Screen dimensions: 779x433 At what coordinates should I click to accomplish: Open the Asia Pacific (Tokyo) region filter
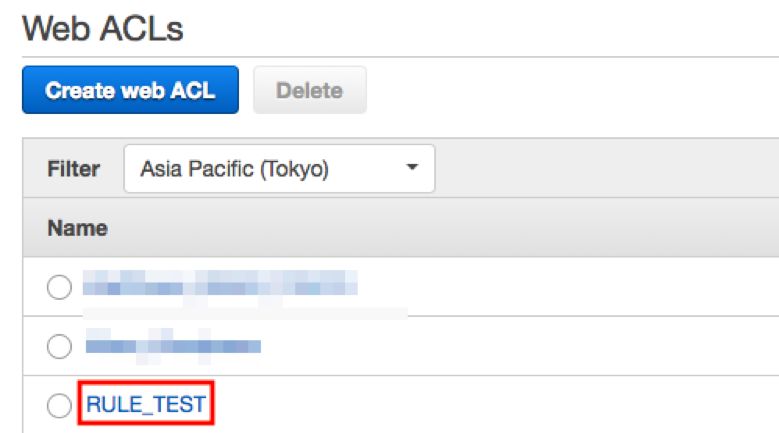(279, 169)
